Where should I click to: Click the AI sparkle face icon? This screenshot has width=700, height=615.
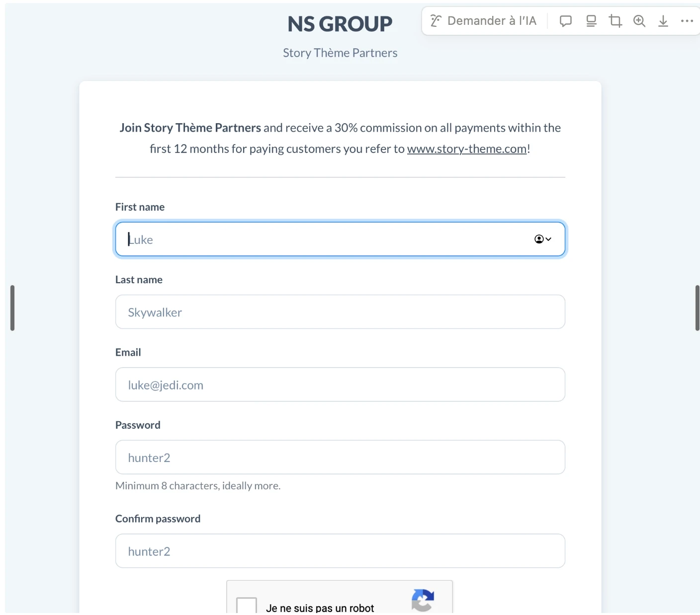coord(436,21)
